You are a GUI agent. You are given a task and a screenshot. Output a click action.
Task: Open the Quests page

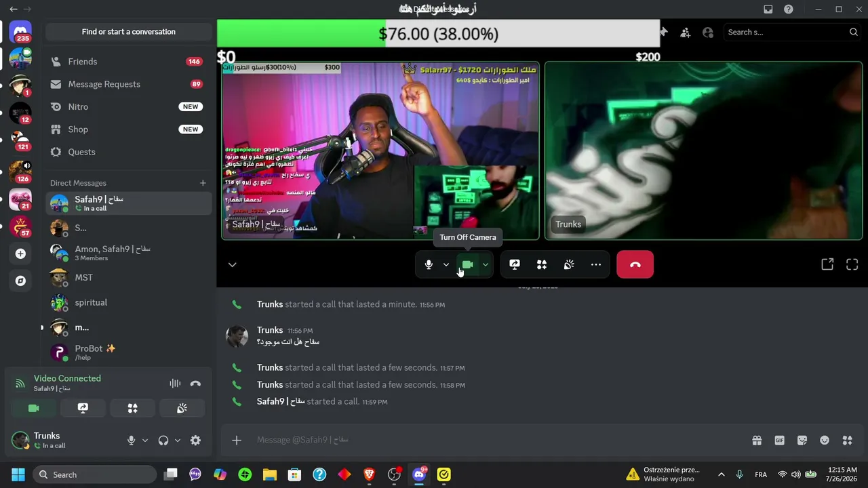coord(128,152)
